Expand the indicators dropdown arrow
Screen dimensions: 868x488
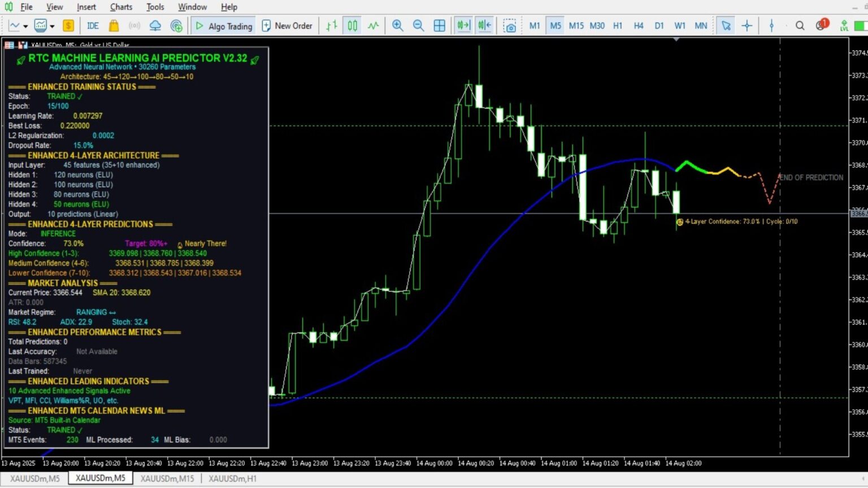(x=53, y=25)
